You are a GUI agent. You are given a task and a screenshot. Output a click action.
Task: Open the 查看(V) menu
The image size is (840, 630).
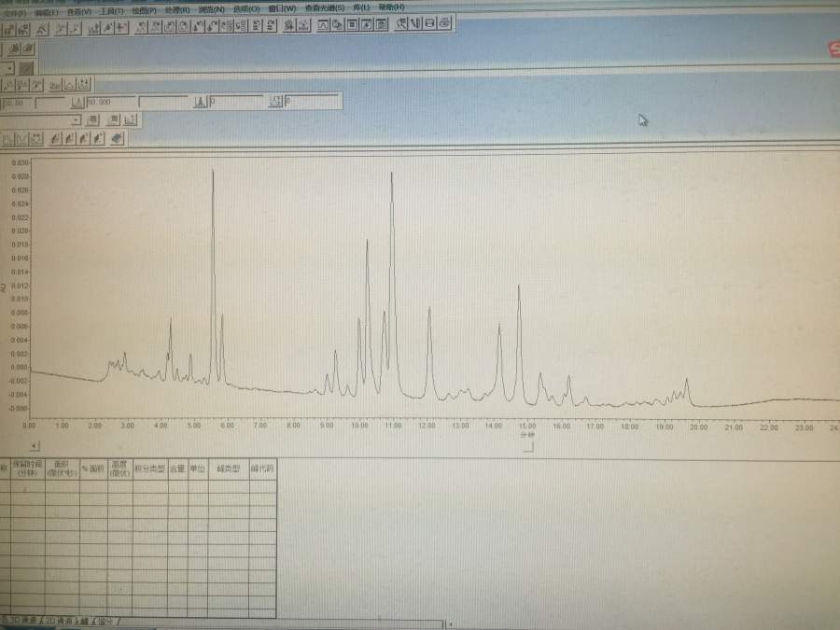(x=78, y=11)
